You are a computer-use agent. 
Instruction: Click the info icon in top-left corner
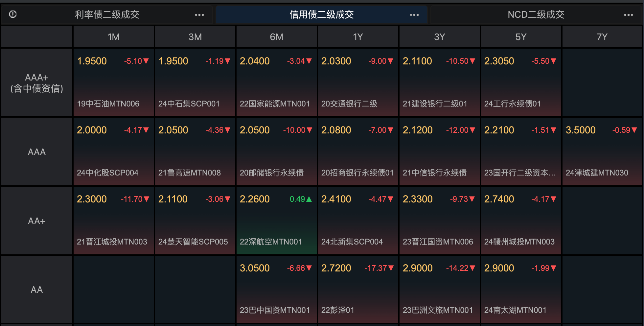[13, 14]
